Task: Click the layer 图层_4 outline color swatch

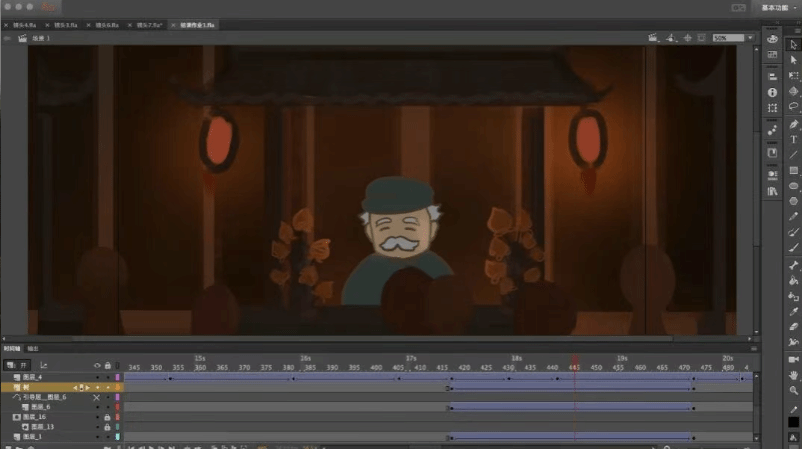Action: [x=117, y=377]
